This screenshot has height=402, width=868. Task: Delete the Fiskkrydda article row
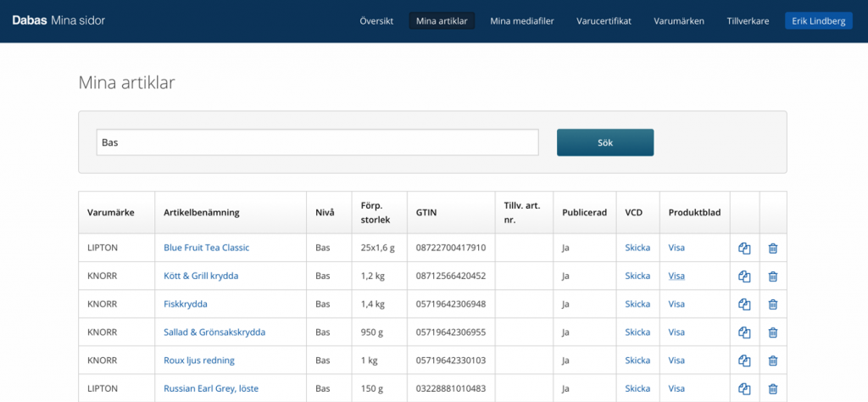(773, 304)
